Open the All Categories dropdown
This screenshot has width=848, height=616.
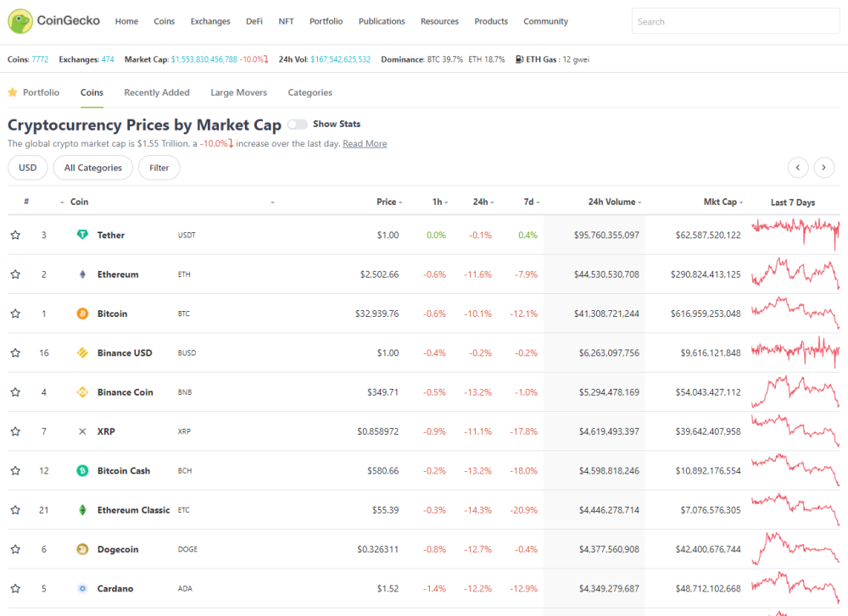pos(93,168)
